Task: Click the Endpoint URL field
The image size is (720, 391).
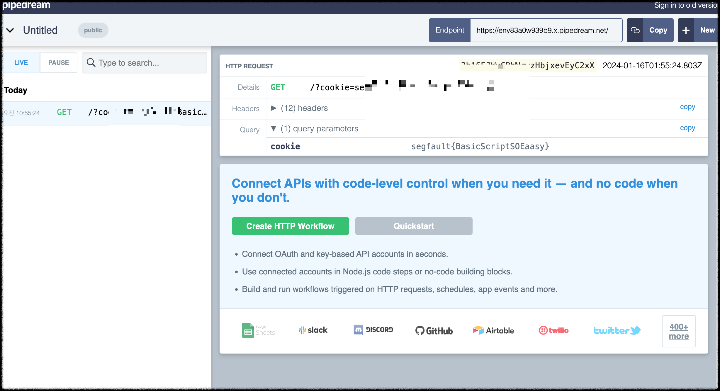Action: tap(546, 30)
